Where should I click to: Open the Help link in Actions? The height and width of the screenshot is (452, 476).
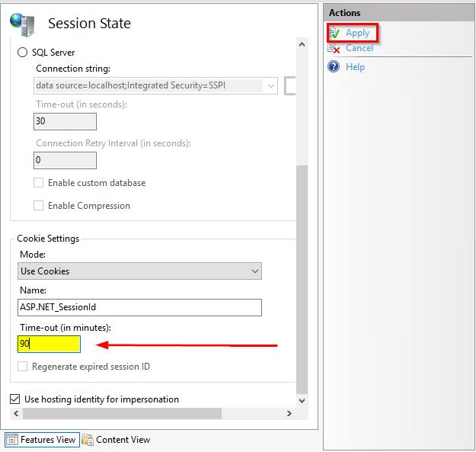[x=355, y=67]
